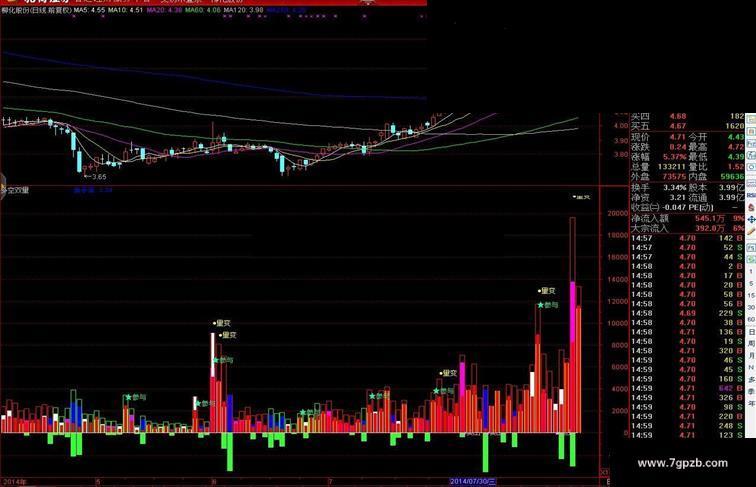Click the 现价 4.71 current price row

[658, 137]
